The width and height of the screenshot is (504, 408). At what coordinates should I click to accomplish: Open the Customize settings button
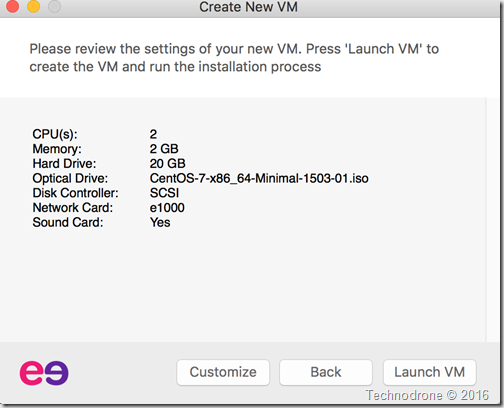[223, 372]
